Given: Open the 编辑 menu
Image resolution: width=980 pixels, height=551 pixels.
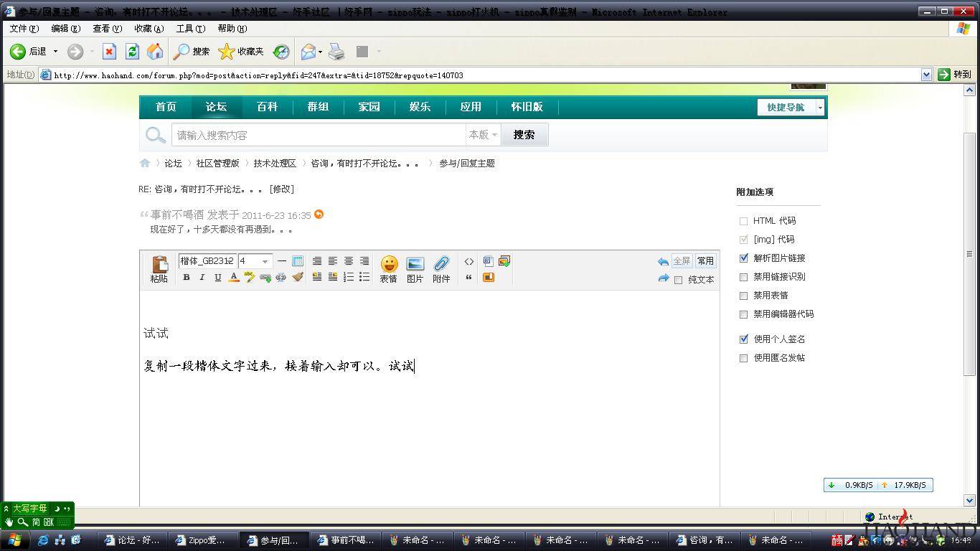Looking at the screenshot, I should point(65,29).
